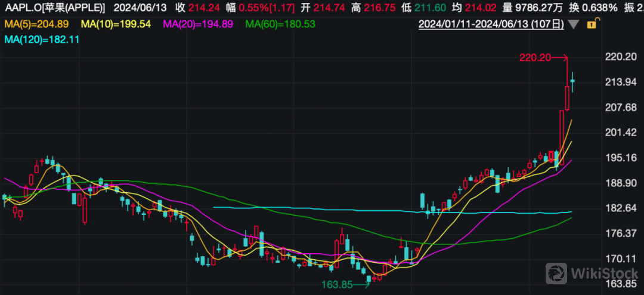Click the MA(60)=180.53 indicator label

pyautogui.click(x=280, y=24)
